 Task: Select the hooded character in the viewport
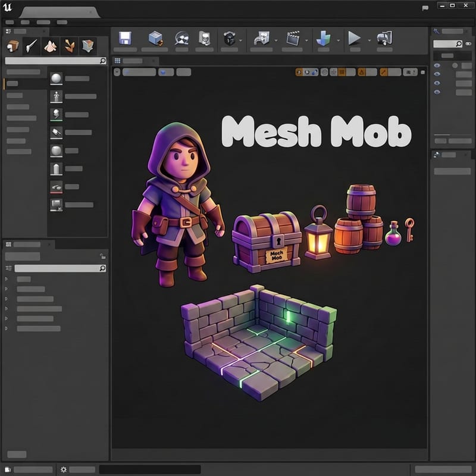point(178,204)
